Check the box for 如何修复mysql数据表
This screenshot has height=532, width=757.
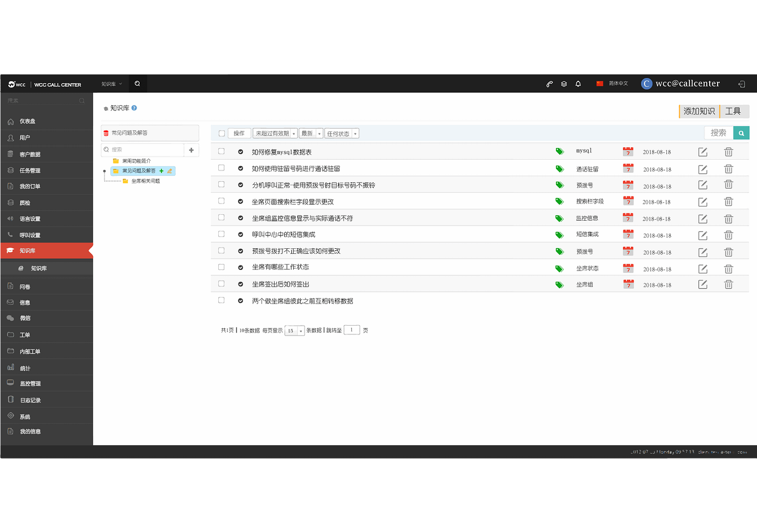(221, 151)
